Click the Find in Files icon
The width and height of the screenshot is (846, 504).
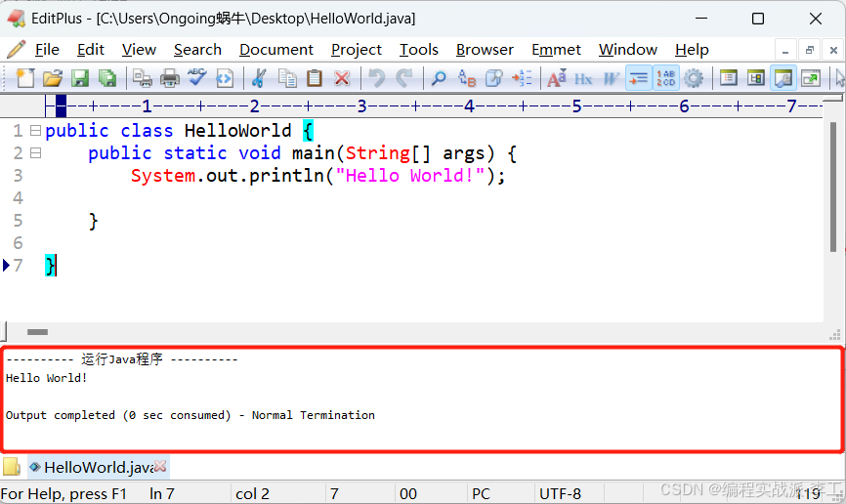point(494,78)
